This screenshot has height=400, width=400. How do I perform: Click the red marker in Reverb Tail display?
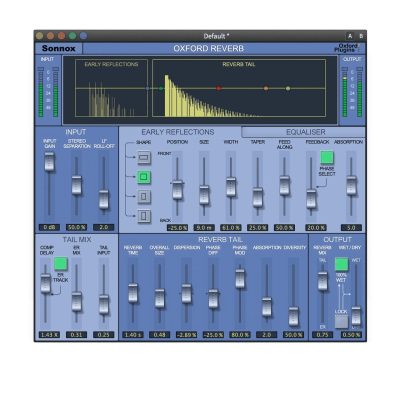tap(219, 88)
